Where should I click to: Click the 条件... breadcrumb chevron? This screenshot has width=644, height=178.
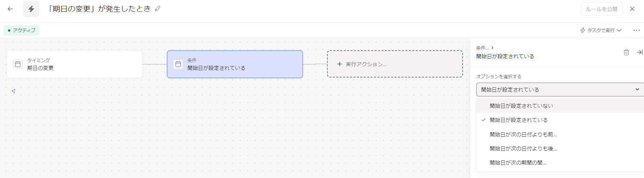coord(492,48)
